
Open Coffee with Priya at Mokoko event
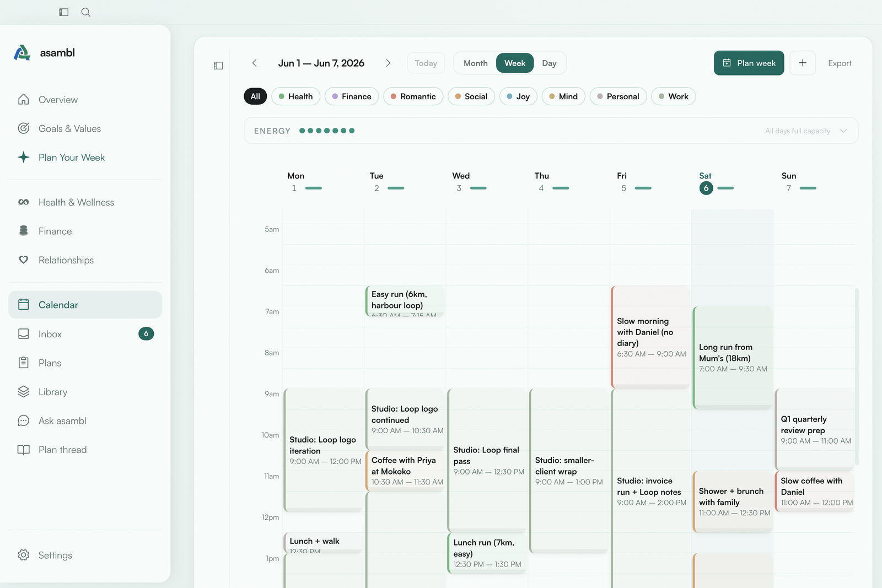(x=405, y=471)
